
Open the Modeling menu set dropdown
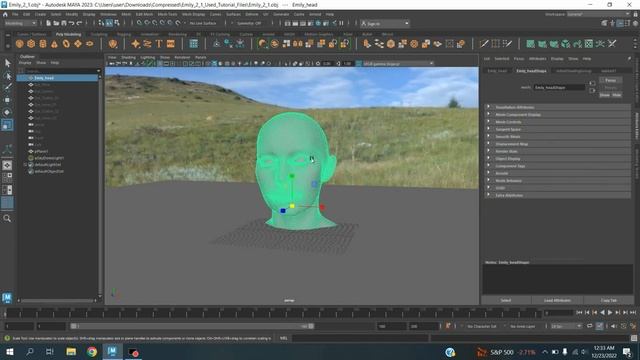coord(20,23)
